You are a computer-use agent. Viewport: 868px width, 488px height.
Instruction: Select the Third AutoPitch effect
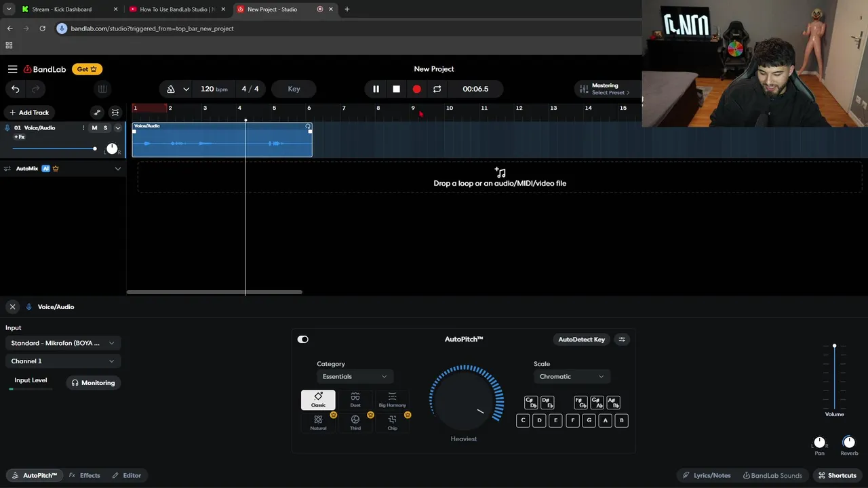point(355,423)
